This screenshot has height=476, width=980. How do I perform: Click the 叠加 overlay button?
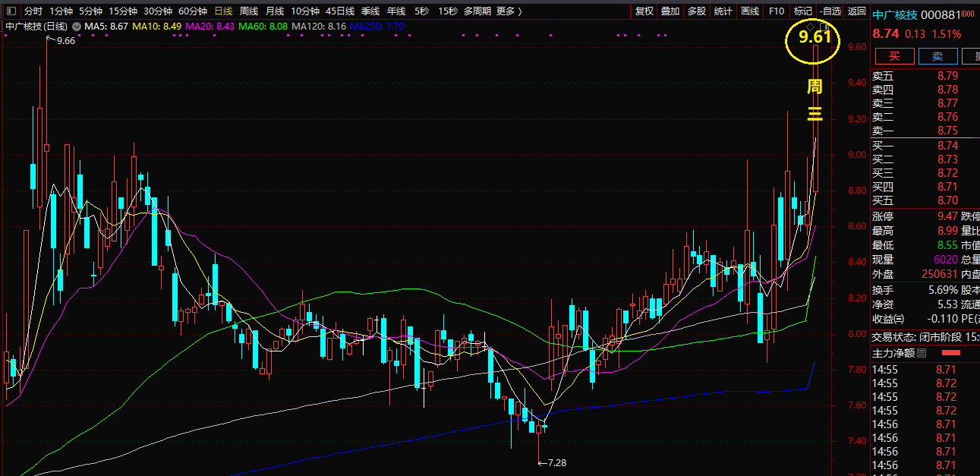coord(670,11)
